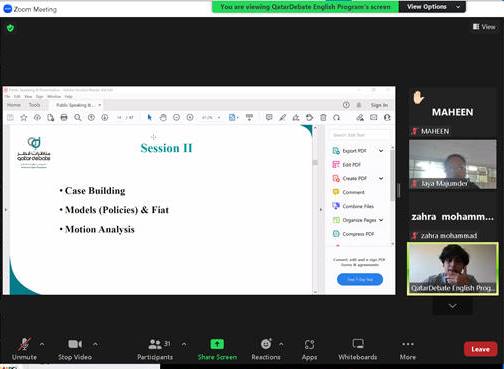
Task: Expand participants options arrow
Action: point(184,344)
